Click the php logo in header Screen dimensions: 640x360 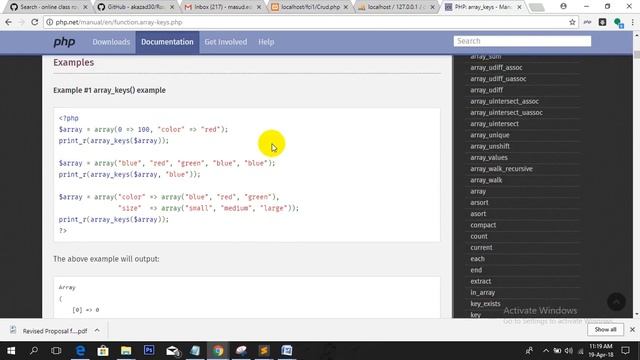(x=64, y=42)
